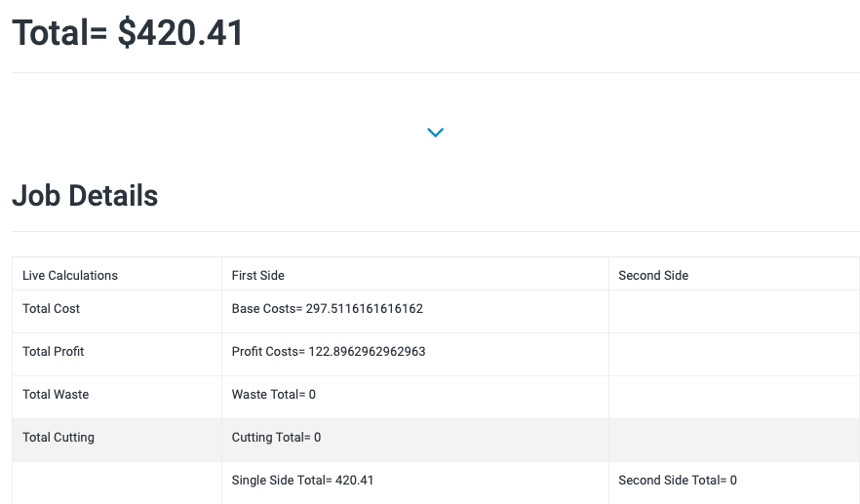Click the Total= $420.41 heading
The height and width of the screenshot is (504, 860).
pyautogui.click(x=127, y=33)
